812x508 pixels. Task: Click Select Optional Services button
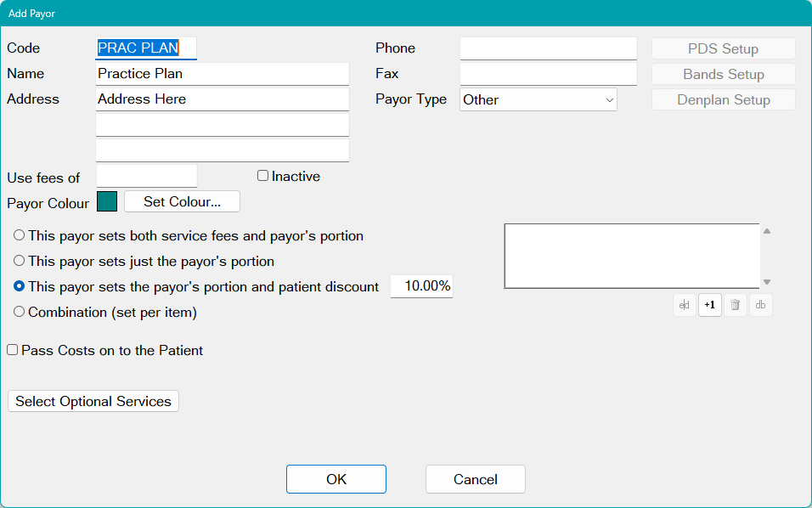[x=93, y=401]
